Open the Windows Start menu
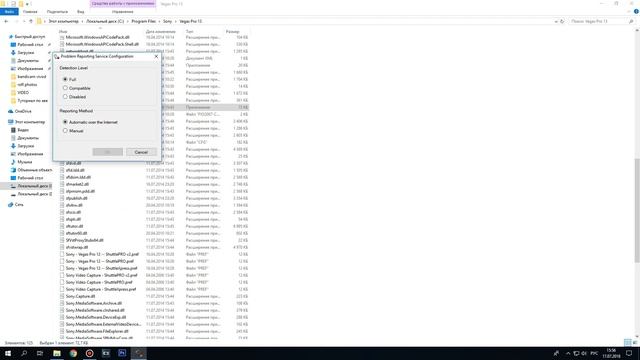Image resolution: width=640 pixels, height=360 pixels. [8, 353]
